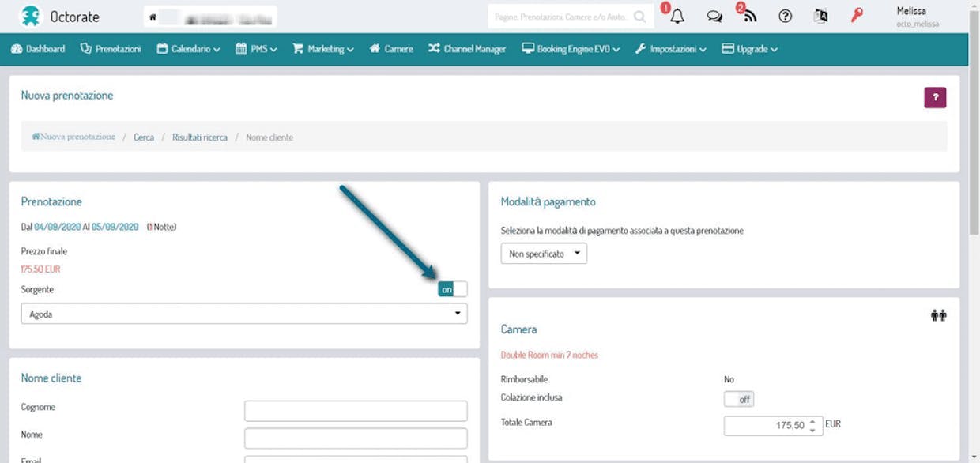This screenshot has height=463, width=980.
Task: Open the Dashboard menu item
Action: pyautogui.click(x=38, y=49)
